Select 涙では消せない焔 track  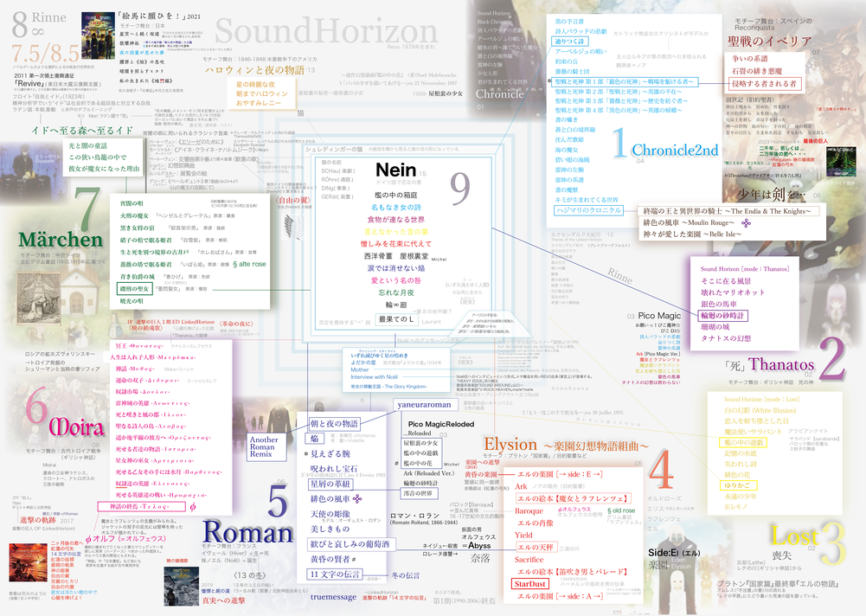(395, 268)
